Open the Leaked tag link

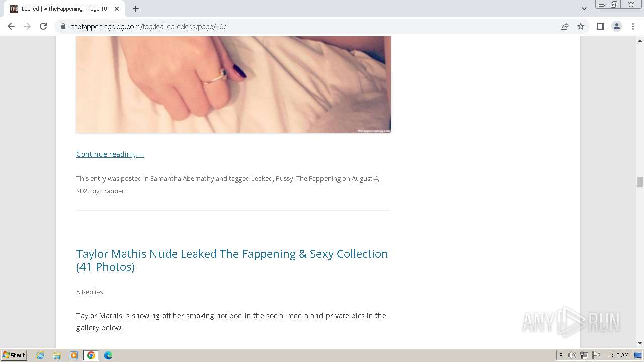click(262, 178)
